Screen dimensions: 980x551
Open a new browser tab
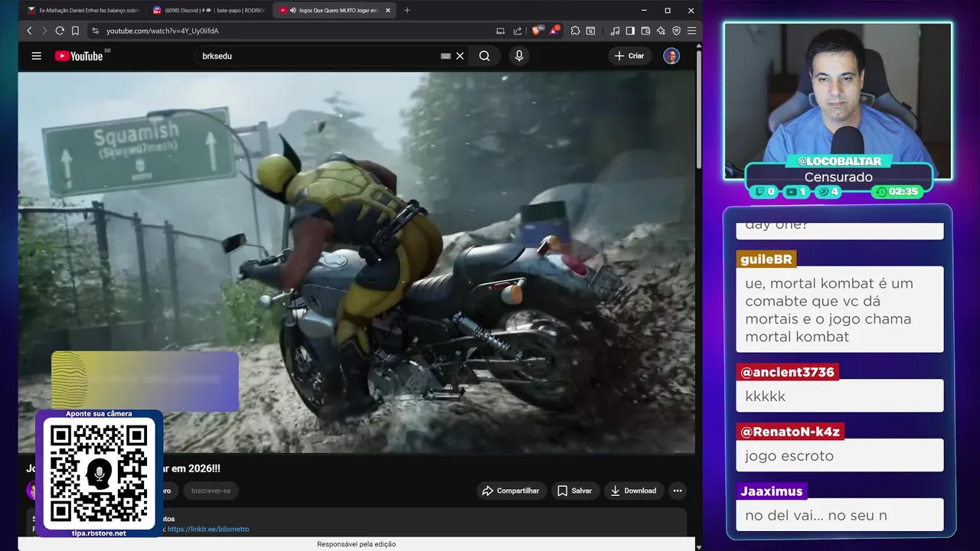[407, 11]
